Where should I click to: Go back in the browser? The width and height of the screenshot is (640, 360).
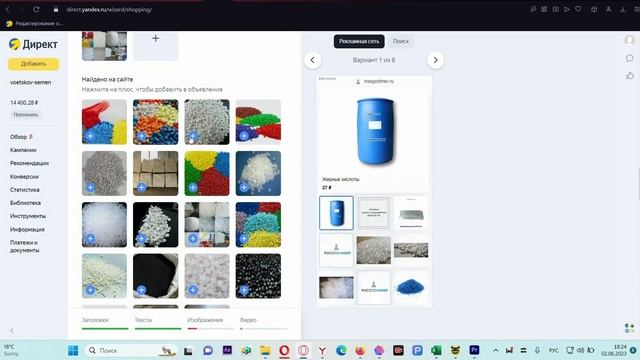click(x=7, y=9)
